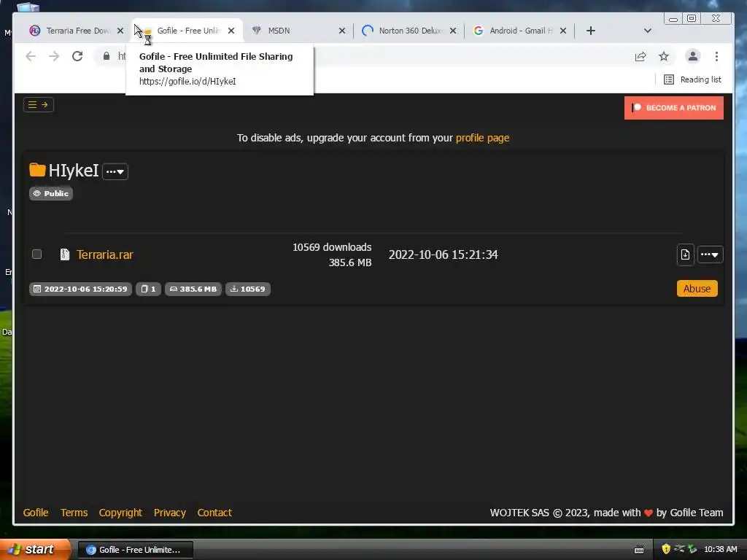Open Chrome three-dot menu

coord(716,57)
